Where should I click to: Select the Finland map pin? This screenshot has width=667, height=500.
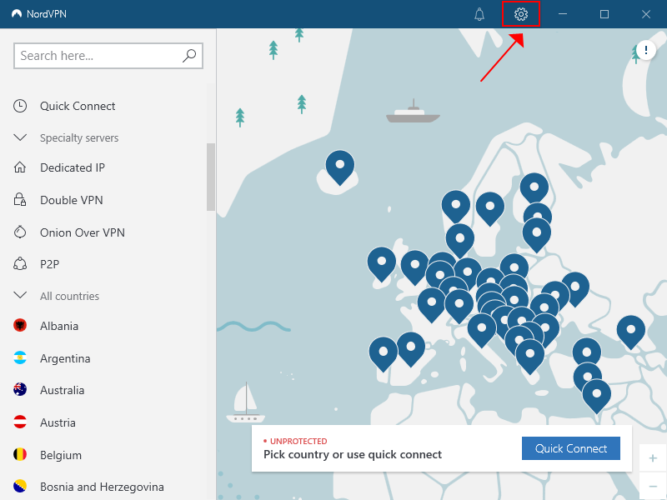(534, 189)
